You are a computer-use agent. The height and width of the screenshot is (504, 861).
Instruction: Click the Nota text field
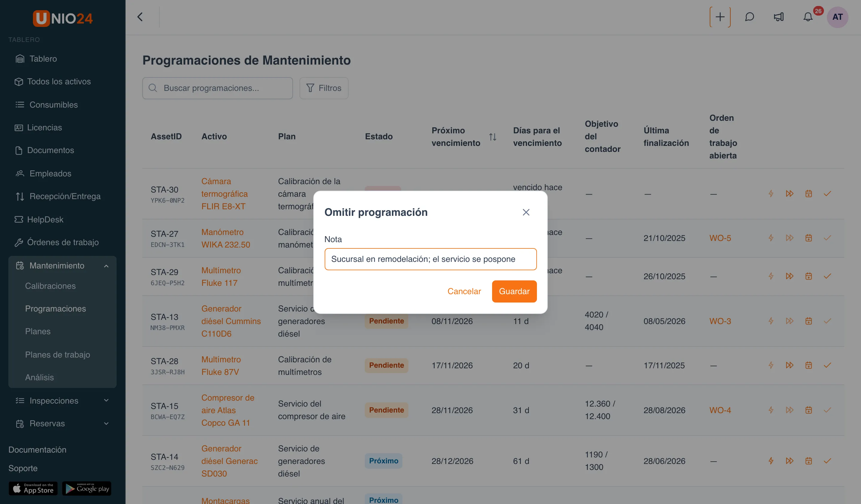[x=430, y=259]
